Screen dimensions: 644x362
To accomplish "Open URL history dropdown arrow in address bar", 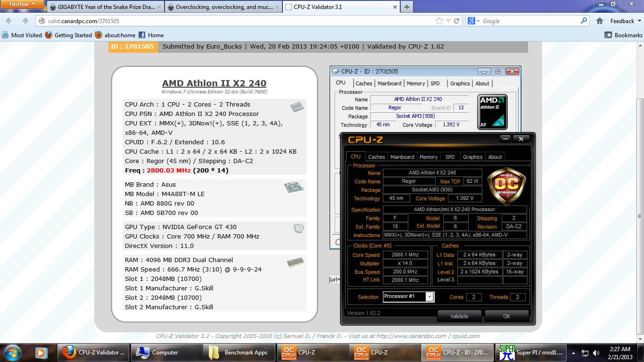I will point(449,21).
